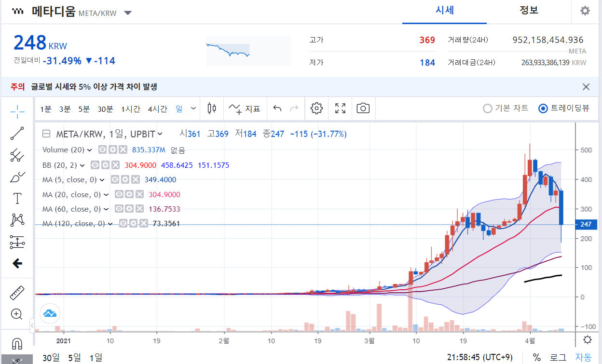Select the 4시간 interval

158,109
